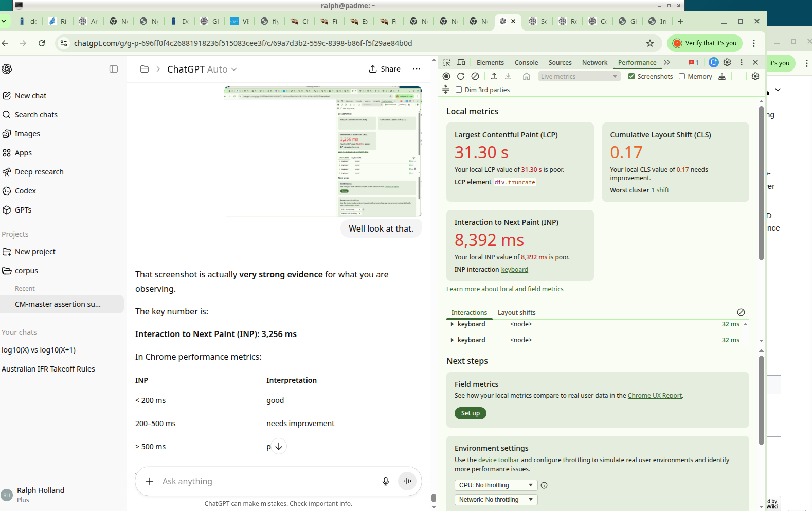This screenshot has width=812, height=511.
Task: Enable the Memory checkbox
Action: click(x=682, y=76)
